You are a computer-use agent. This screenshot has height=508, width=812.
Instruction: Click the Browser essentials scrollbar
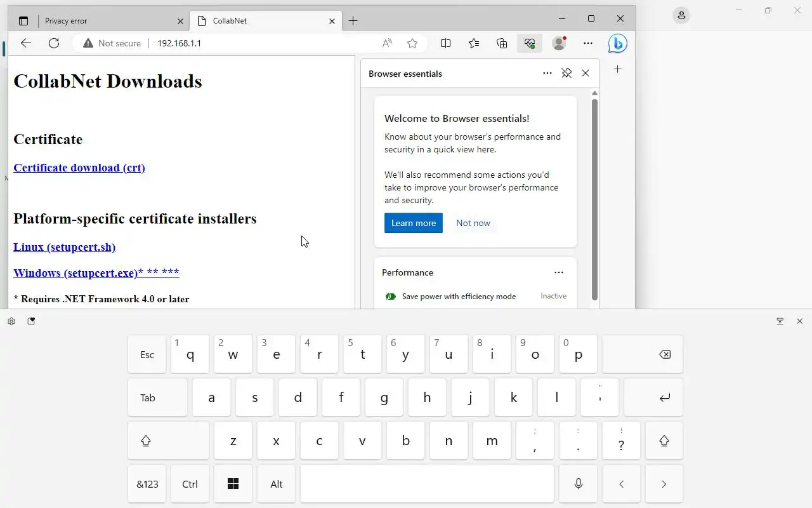[x=594, y=198]
